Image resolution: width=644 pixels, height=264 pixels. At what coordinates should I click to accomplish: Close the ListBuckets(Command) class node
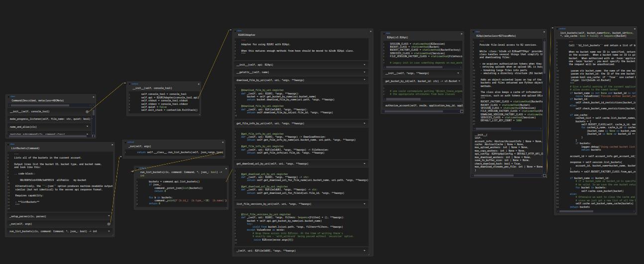point(111,144)
